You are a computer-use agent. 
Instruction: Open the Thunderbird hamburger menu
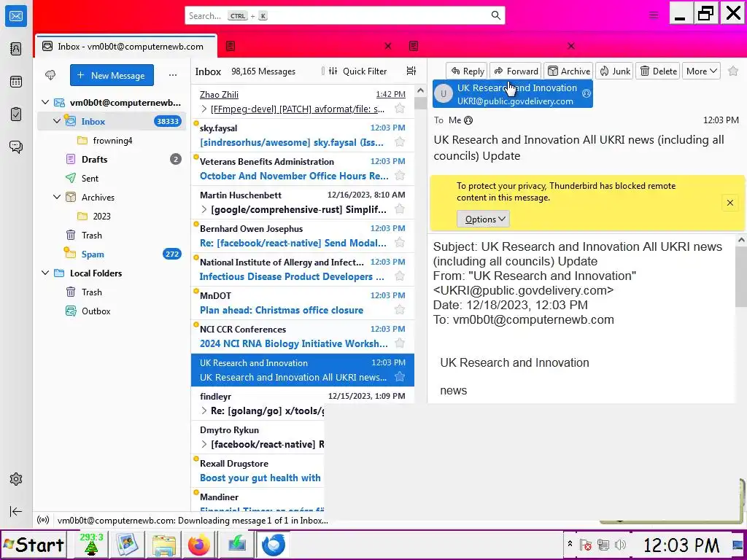pos(654,15)
